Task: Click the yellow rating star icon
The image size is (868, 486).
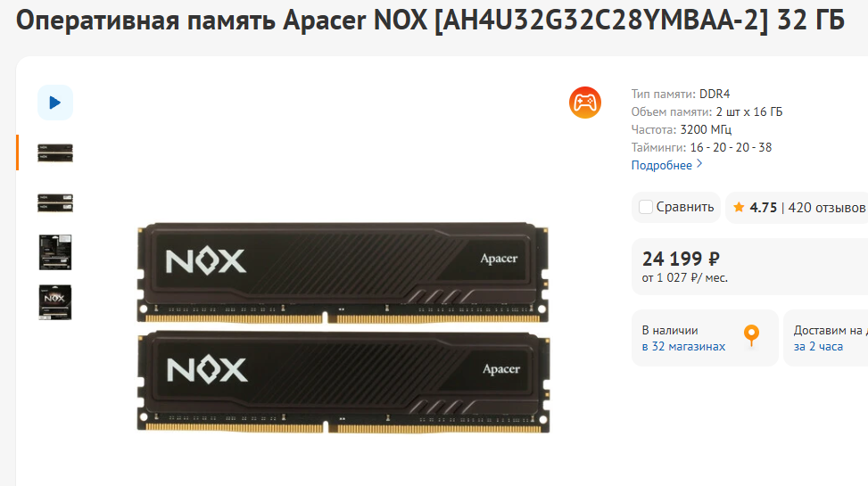Action: tap(739, 208)
